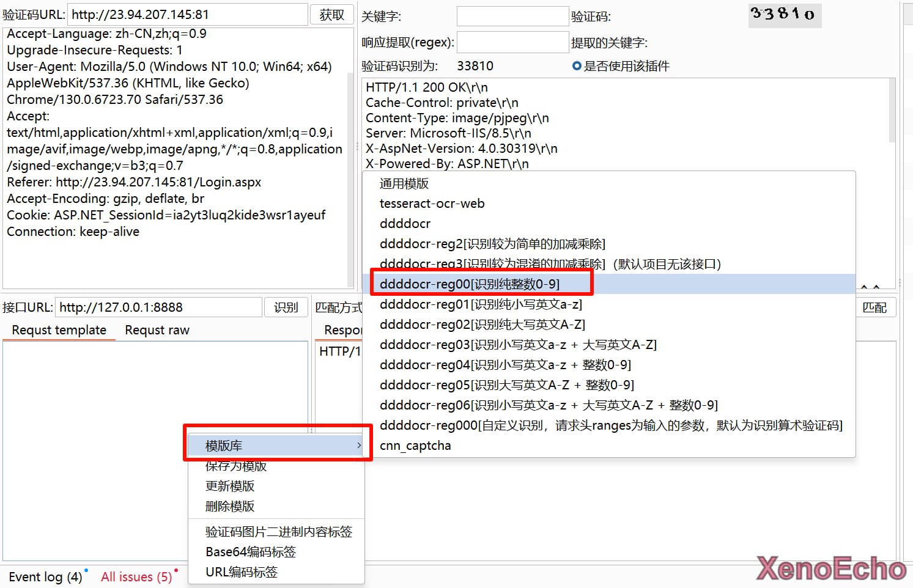Focus the 关键字 text field
The width and height of the screenshot is (913, 588).
tap(512, 17)
